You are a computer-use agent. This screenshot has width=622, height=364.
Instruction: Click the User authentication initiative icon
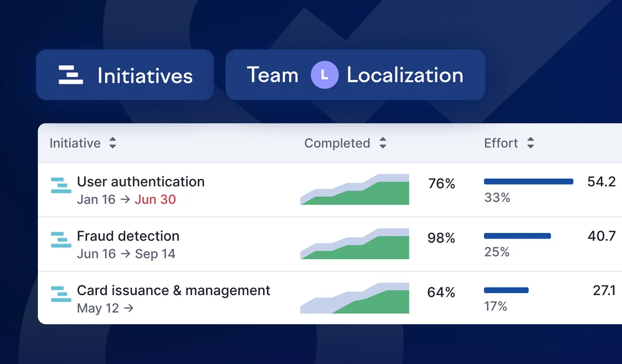(61, 185)
